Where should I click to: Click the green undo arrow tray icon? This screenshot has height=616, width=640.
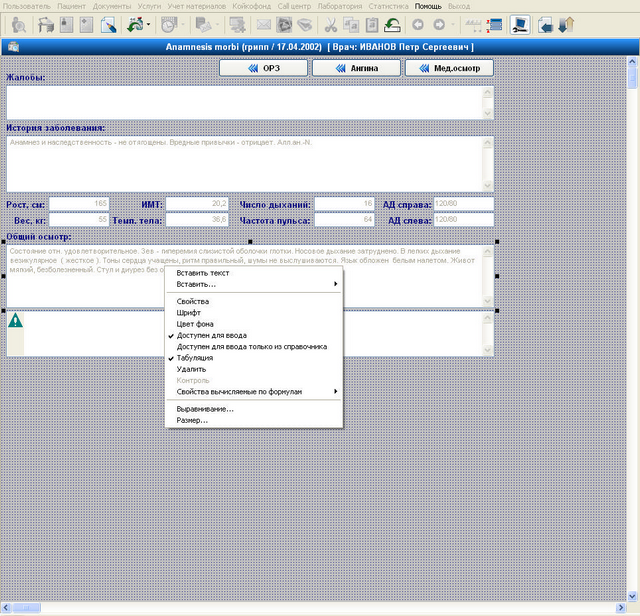pos(392,25)
